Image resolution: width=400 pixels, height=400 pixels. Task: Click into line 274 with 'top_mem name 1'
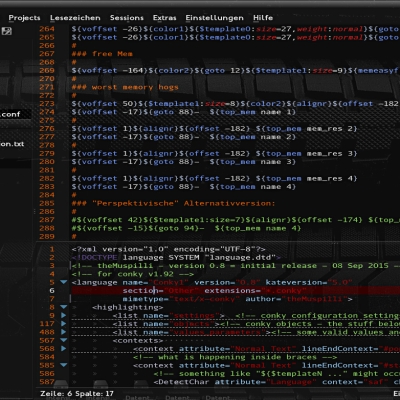(x=183, y=112)
